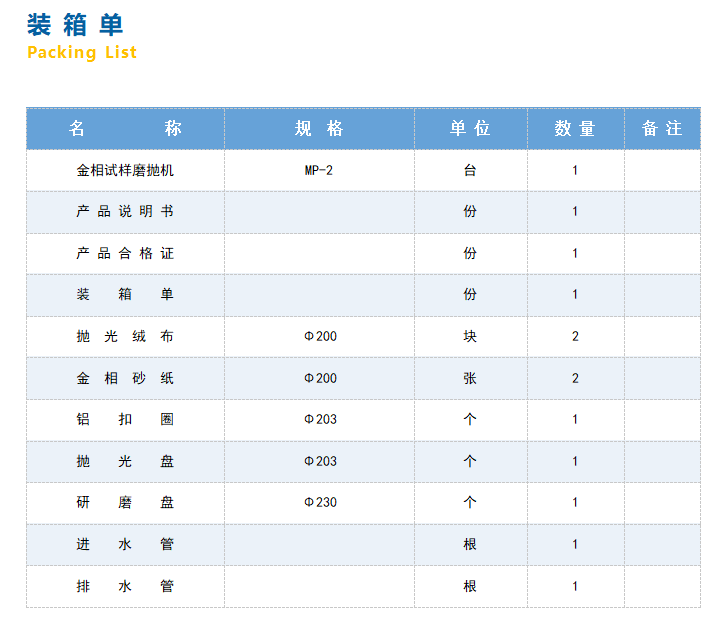Select the 备注 column header
The image size is (725, 623).
662,129
